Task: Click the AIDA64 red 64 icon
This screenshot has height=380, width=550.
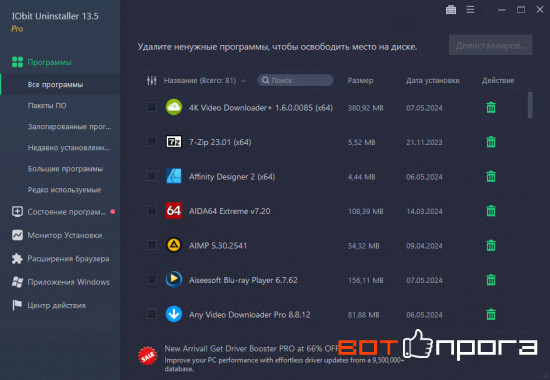Action: pos(174,211)
